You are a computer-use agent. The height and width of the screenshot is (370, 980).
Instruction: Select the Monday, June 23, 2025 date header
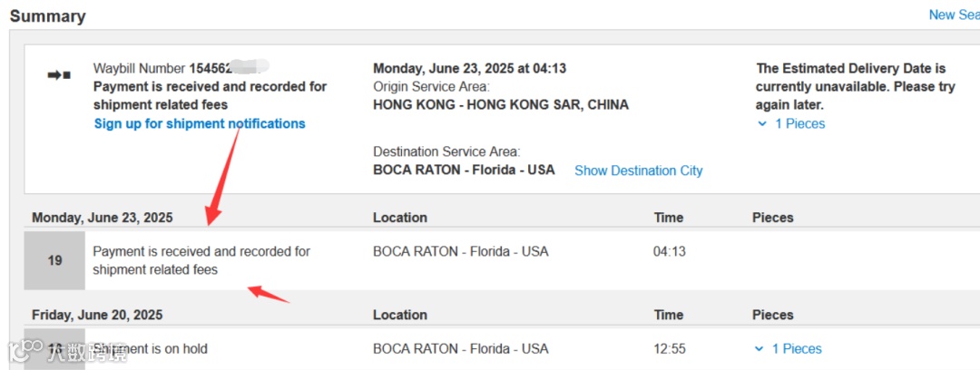click(102, 218)
